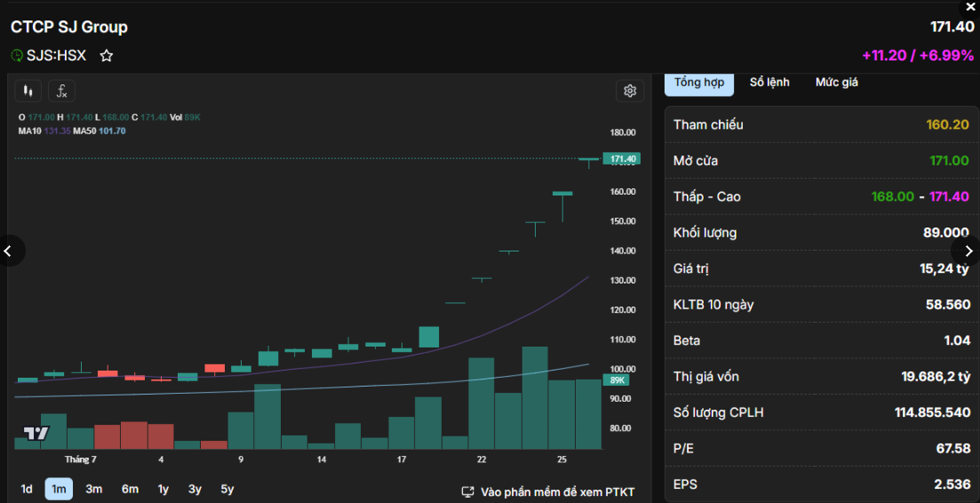Open the fx indicators menu
Viewport: 980px width, 503px height.
click(62, 92)
